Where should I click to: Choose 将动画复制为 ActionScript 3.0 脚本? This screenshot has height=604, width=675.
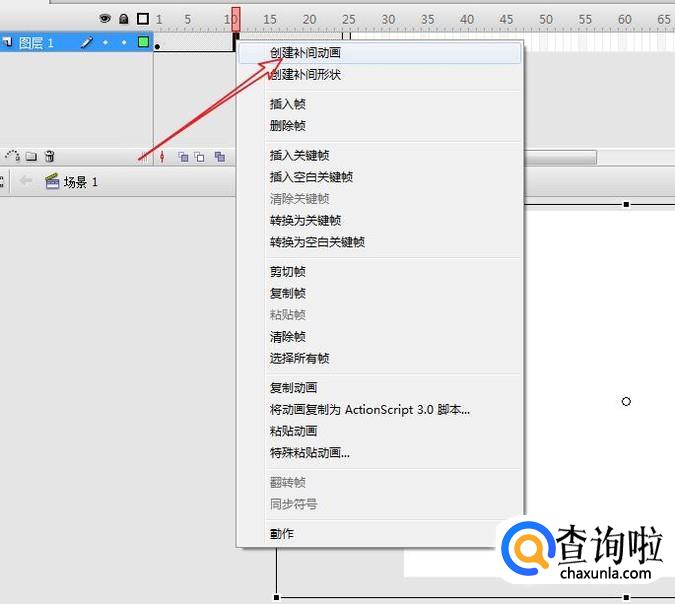coord(380,409)
